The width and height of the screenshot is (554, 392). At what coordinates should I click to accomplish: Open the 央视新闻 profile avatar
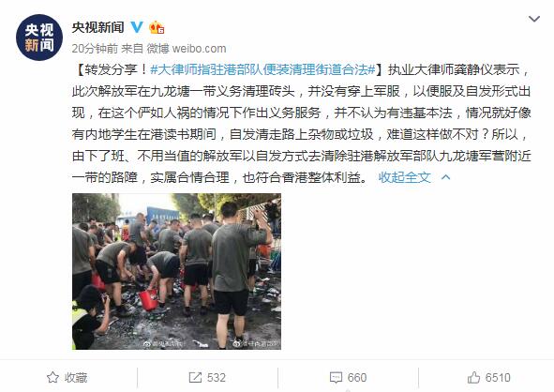(x=39, y=38)
